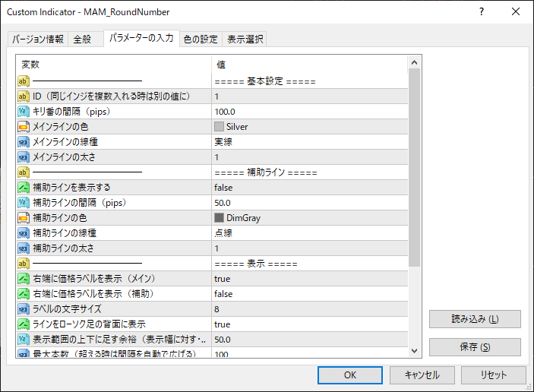Open メインラインの色 Silver color dropdown
The height and width of the screenshot is (392, 534).
[x=310, y=127]
